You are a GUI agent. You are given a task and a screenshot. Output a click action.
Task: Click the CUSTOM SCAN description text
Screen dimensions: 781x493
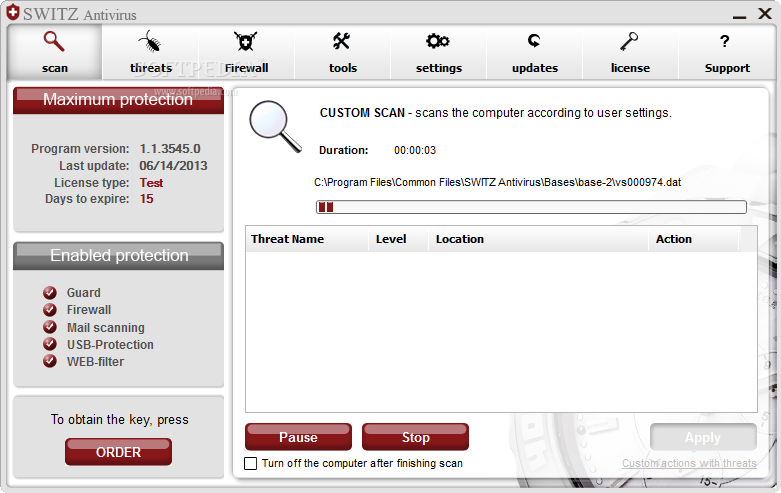pos(496,113)
